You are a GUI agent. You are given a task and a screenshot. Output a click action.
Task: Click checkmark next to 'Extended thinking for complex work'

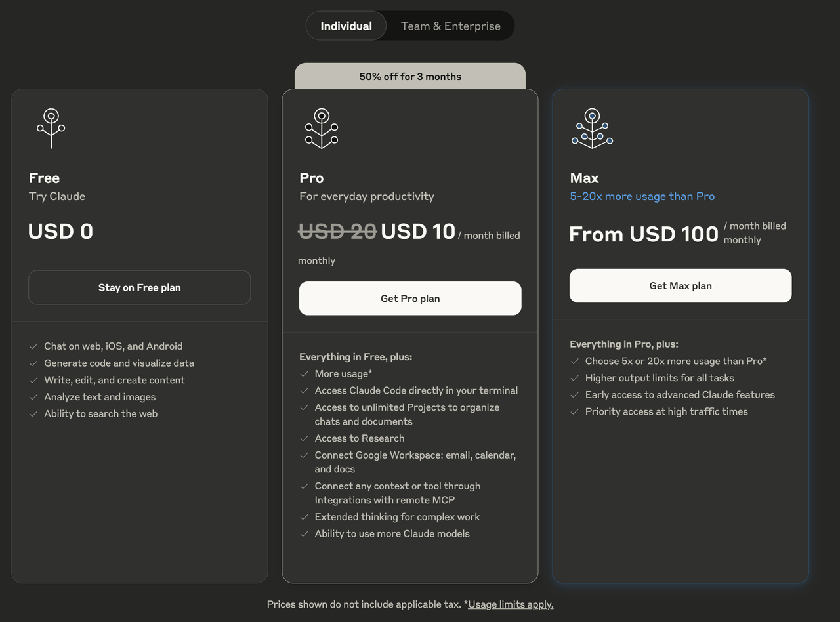pyautogui.click(x=304, y=517)
